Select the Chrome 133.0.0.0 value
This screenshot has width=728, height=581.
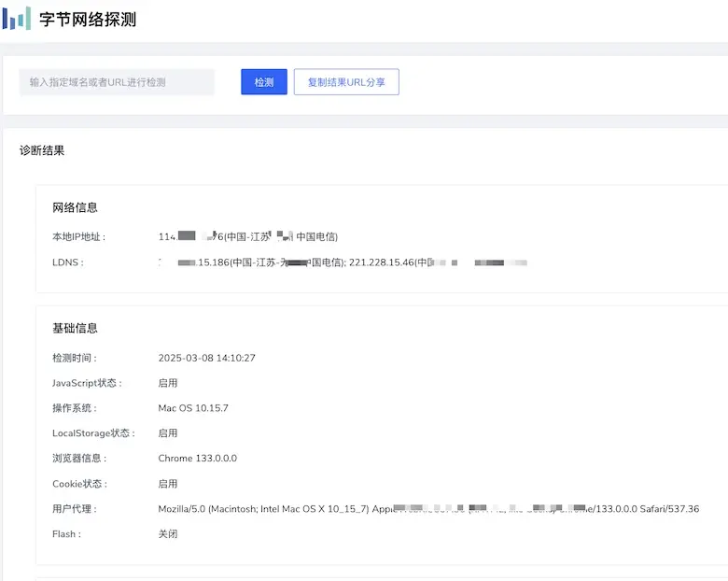click(197, 459)
